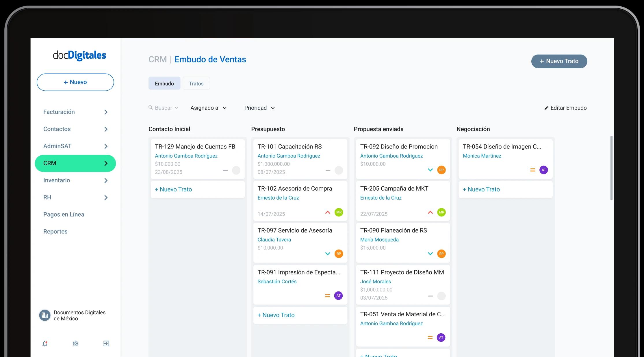Click the logout icon in the sidebar footer

106,343
